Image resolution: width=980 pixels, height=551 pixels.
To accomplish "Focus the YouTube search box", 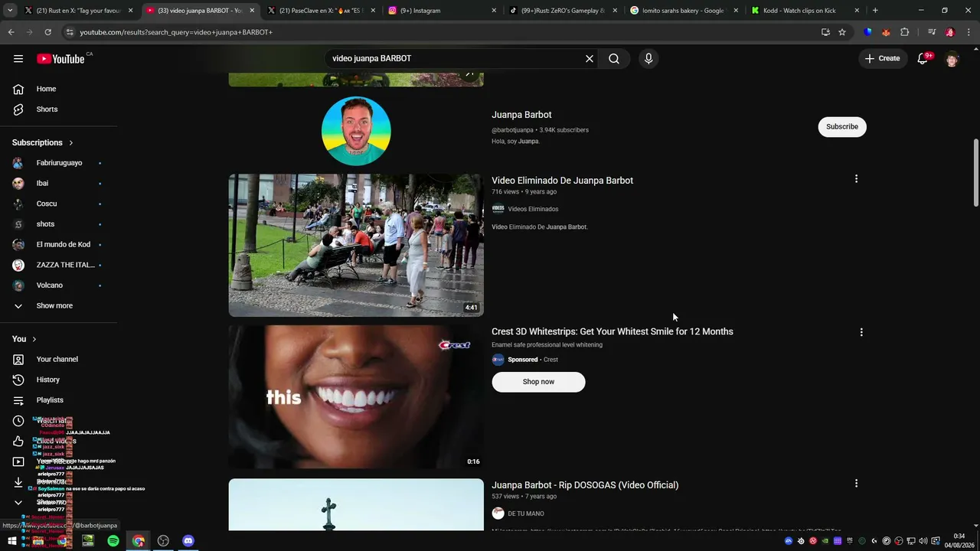I will [x=456, y=59].
